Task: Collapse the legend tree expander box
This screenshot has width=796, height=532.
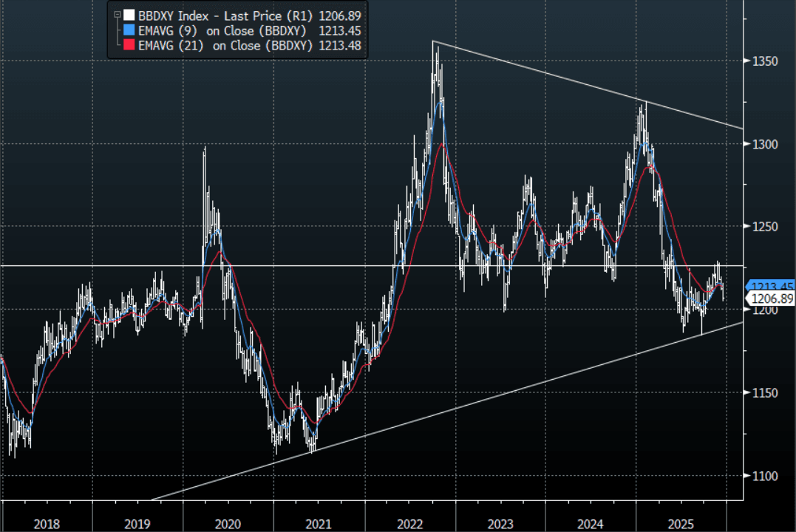Action: tap(118, 16)
